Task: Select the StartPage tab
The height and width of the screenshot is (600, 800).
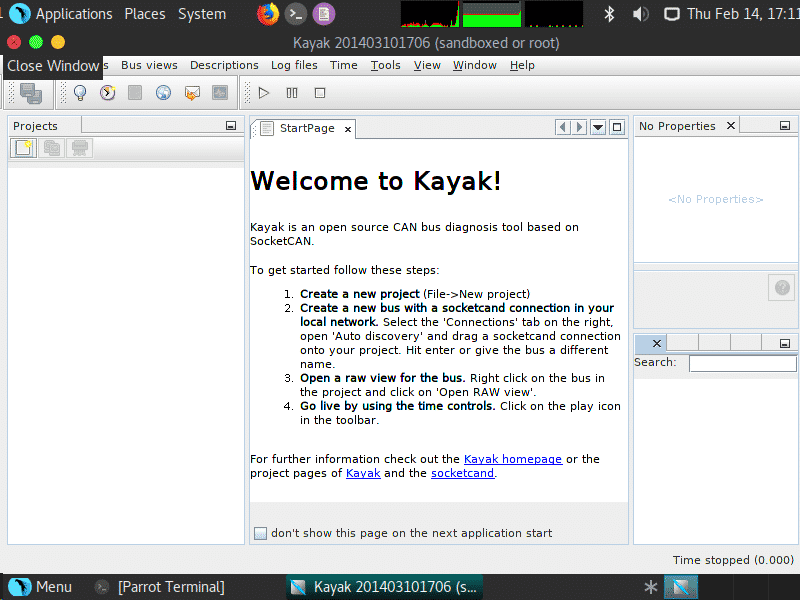Action: click(x=306, y=129)
